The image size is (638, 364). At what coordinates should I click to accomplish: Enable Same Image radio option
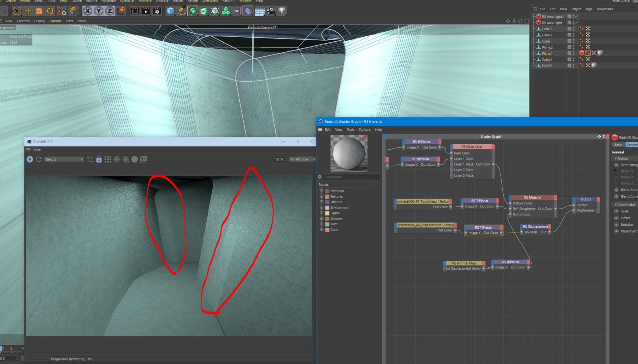[616, 165]
